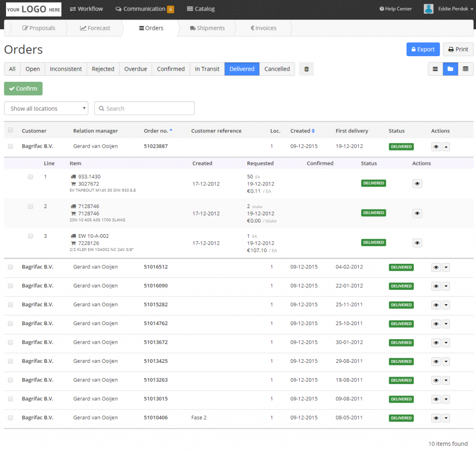Switch to table grid view icon
476x451 pixels.
465,69
